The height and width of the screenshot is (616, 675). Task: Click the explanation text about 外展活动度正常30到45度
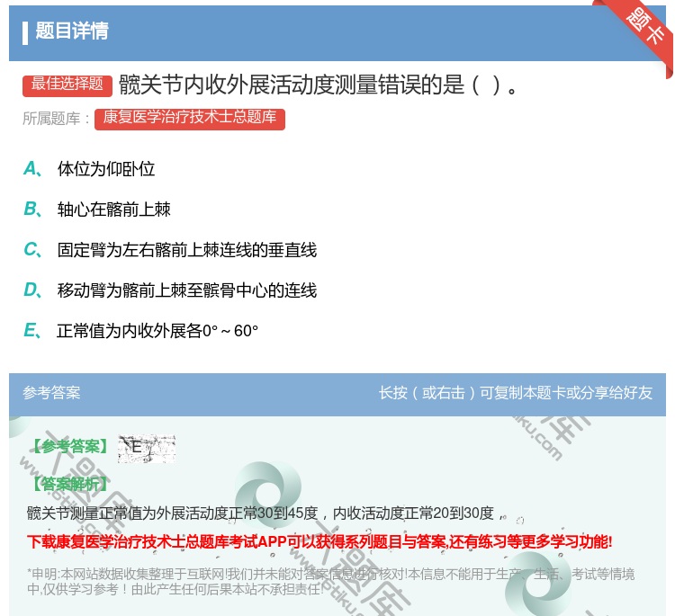pos(265,513)
